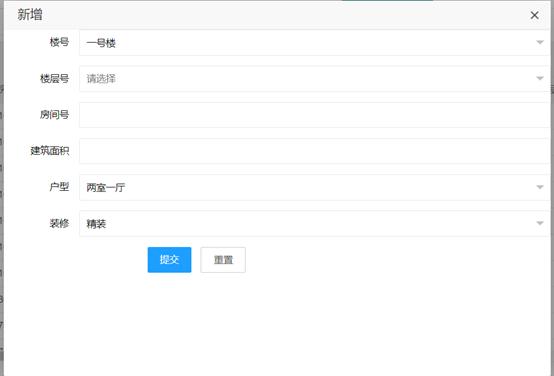The width and height of the screenshot is (554, 376).
Task: Click the 装修 dropdown arrow icon
Action: point(540,223)
